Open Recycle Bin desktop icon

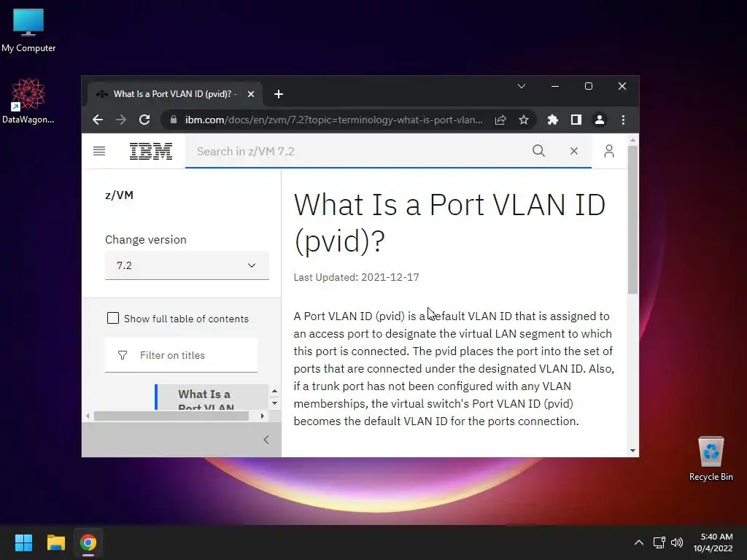pos(711,459)
